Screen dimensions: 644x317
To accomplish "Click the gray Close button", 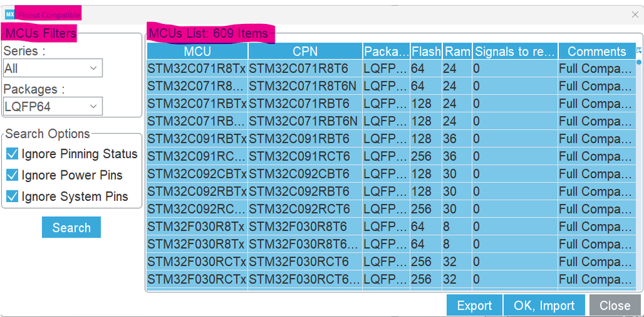I will click(x=615, y=305).
